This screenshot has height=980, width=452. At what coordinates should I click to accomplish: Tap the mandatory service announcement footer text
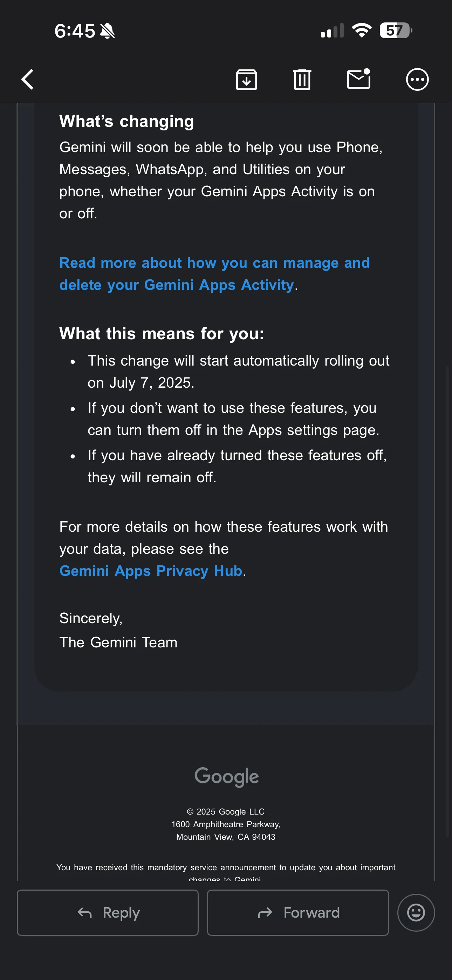226,867
